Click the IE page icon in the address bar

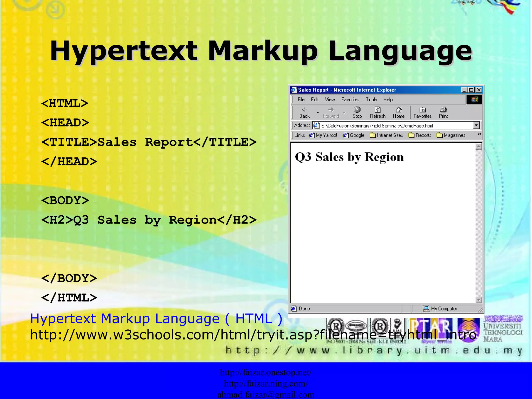(x=316, y=125)
